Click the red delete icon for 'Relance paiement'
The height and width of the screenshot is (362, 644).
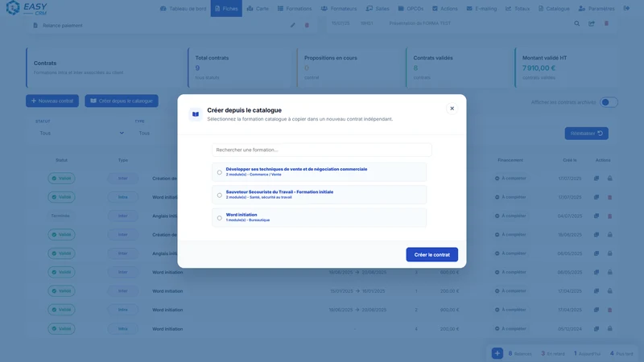pyautogui.click(x=307, y=25)
